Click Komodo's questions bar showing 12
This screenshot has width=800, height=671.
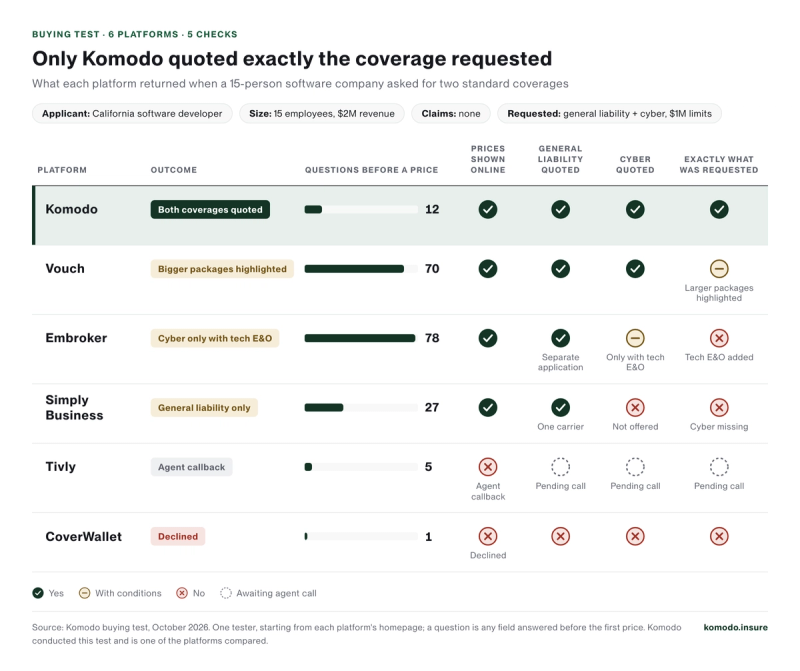pos(361,209)
